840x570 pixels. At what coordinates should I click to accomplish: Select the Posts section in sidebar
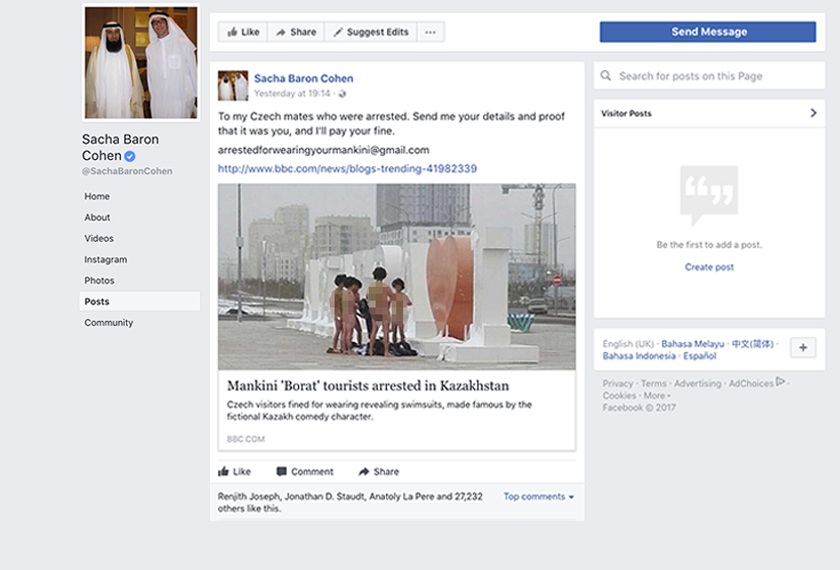[139, 302]
